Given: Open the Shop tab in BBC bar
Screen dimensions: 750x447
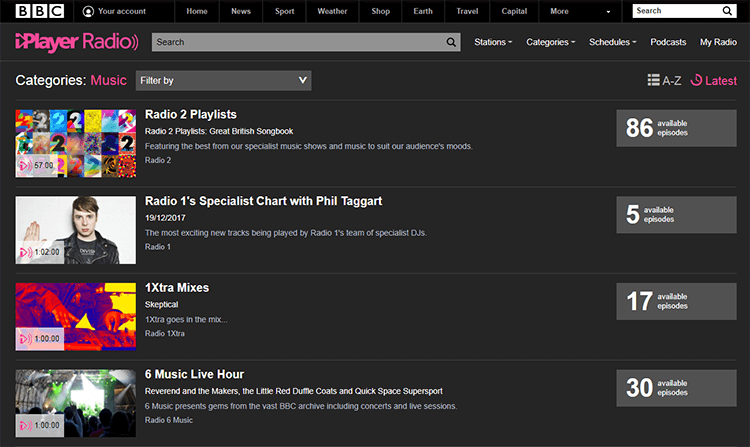Looking at the screenshot, I should point(380,11).
